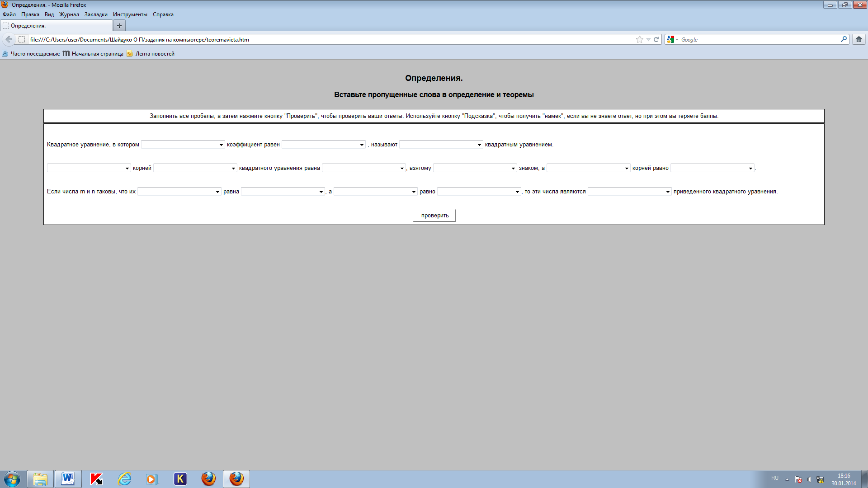Open Windows Explorer from the taskbar
The width and height of the screenshot is (868, 488).
[x=40, y=479]
